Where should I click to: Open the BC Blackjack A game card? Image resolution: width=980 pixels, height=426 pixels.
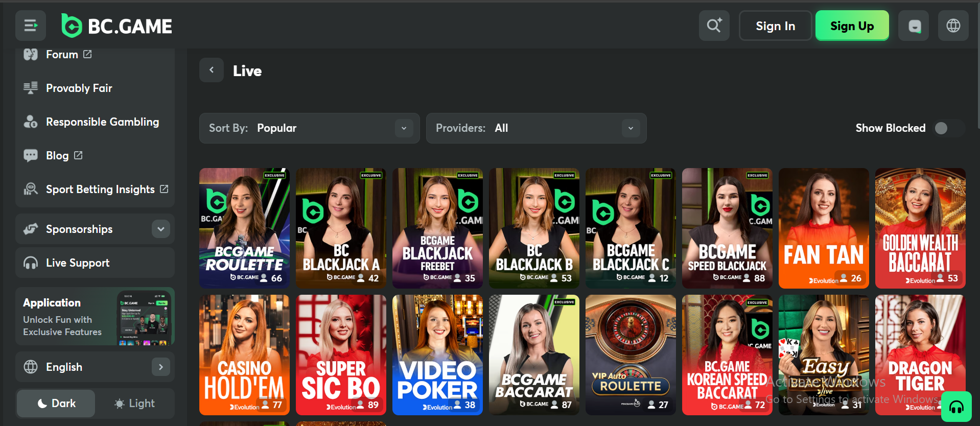(x=341, y=228)
